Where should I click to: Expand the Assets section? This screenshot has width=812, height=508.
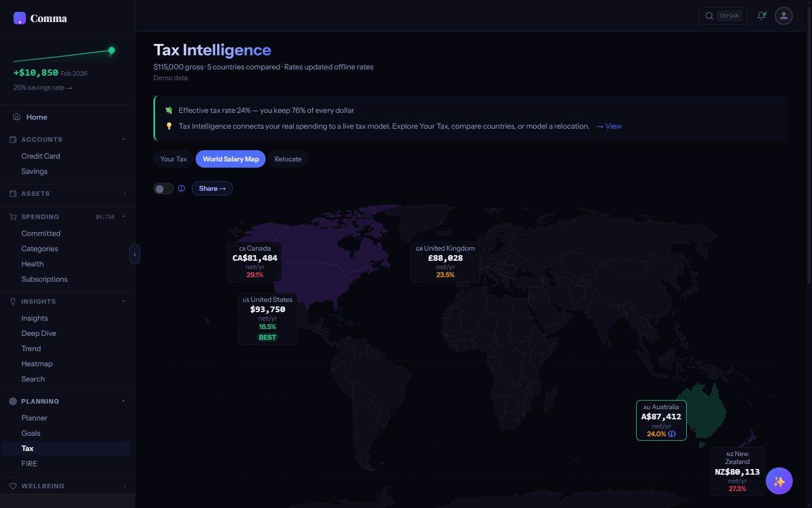125,194
